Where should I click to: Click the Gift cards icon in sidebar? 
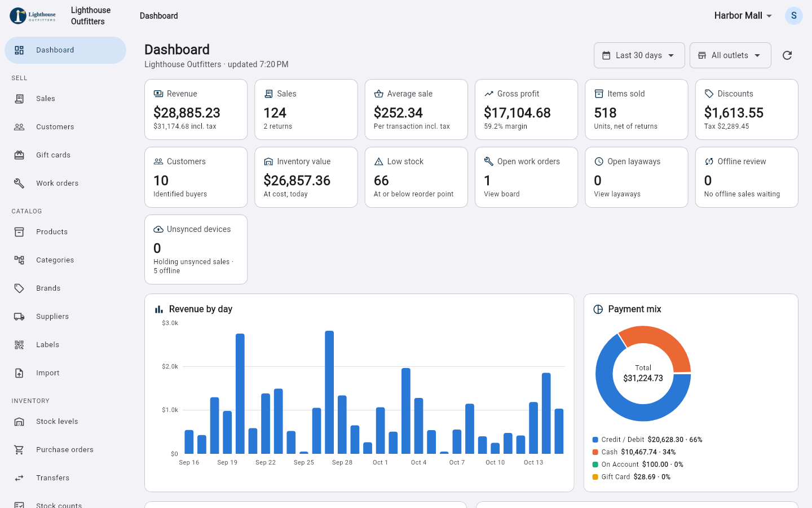coord(19,155)
